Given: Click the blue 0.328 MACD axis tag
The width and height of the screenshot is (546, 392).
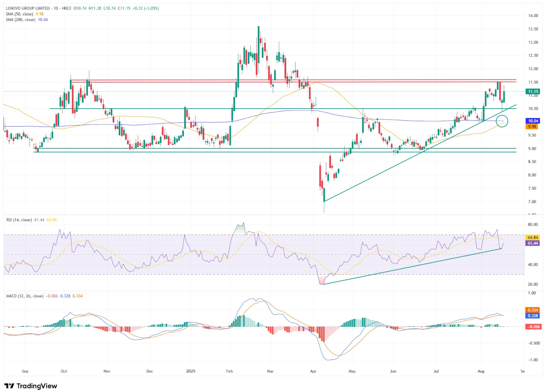Looking at the screenshot, I should pos(534,316).
